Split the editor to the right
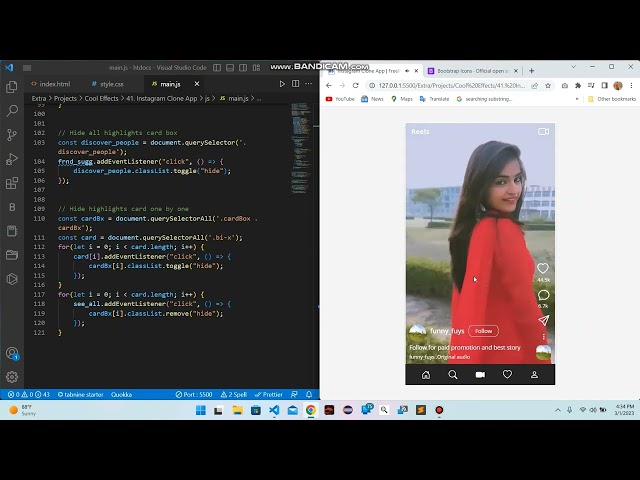Screen dimensions: 640x480 [296, 84]
